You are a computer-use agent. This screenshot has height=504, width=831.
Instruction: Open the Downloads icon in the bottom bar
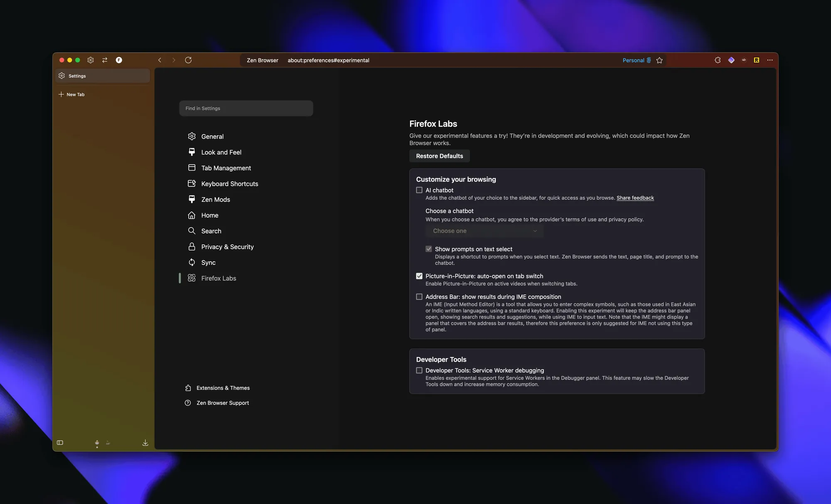point(145,443)
